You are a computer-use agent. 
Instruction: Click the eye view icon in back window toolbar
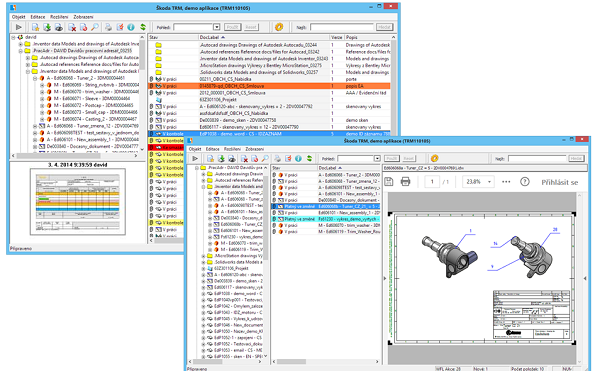59,27
